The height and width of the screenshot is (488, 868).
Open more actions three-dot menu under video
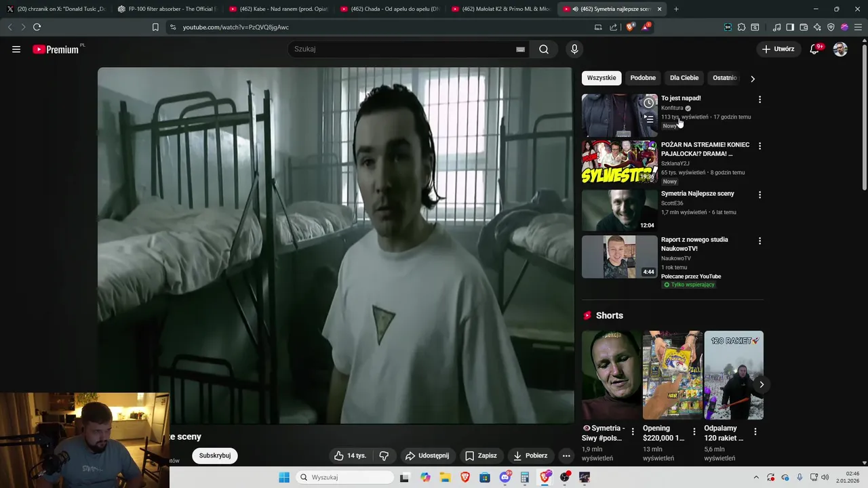click(x=566, y=455)
